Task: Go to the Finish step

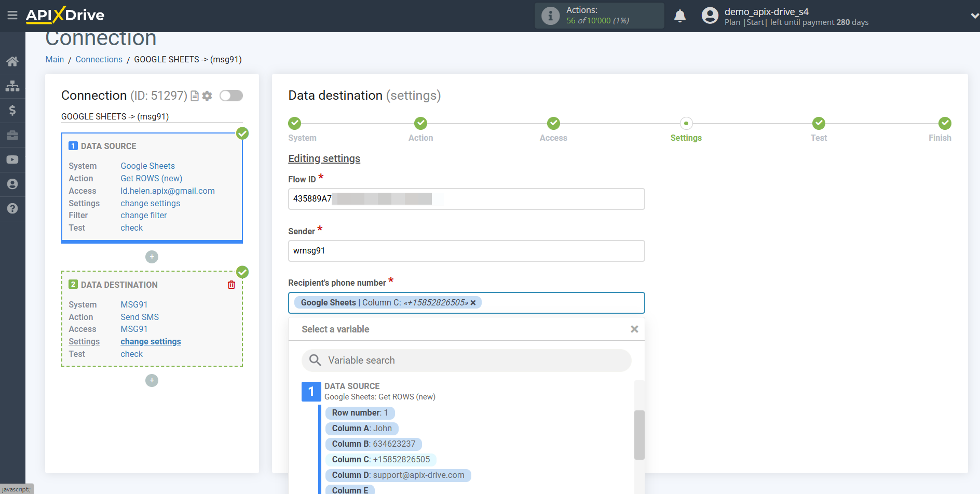Action: (945, 123)
